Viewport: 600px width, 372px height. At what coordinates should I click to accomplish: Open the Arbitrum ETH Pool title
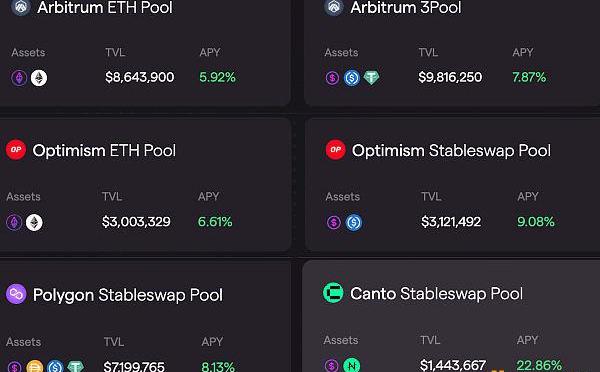pos(105,7)
